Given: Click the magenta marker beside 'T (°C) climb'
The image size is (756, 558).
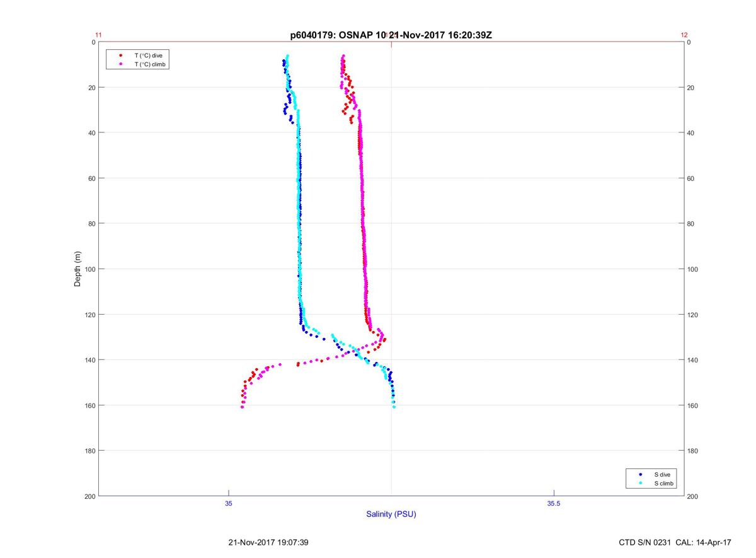Looking at the screenshot, I should (120, 64).
